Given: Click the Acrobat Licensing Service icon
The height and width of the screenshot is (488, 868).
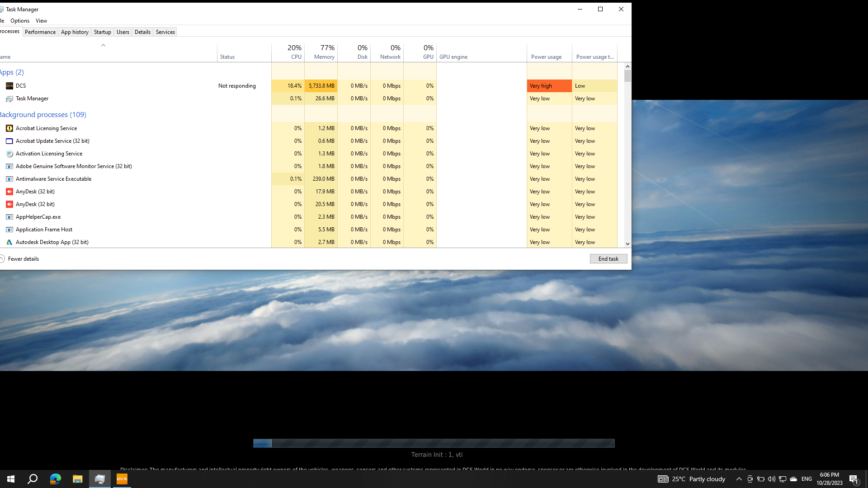Looking at the screenshot, I should 9,128.
